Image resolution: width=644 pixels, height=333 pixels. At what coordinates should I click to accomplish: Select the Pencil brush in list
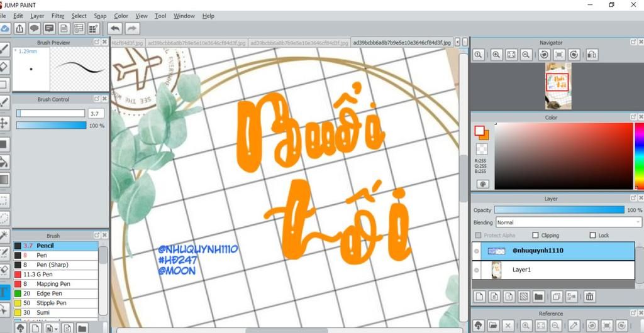click(x=55, y=246)
